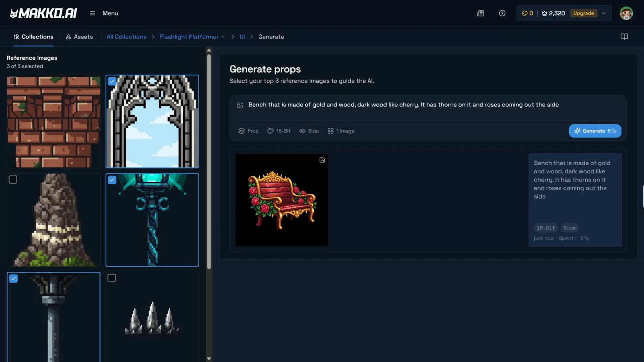Click the user avatar icon
The image size is (644, 362).
[x=626, y=13]
